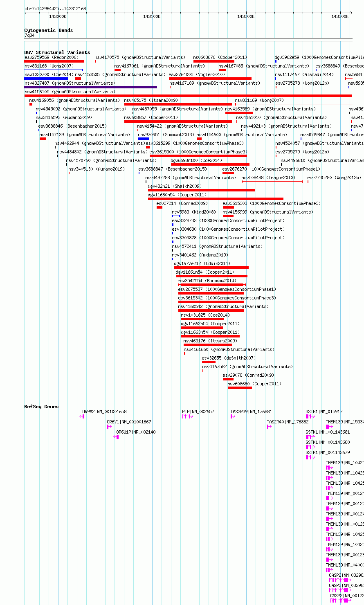Select the 143000k scale label

(58, 16)
